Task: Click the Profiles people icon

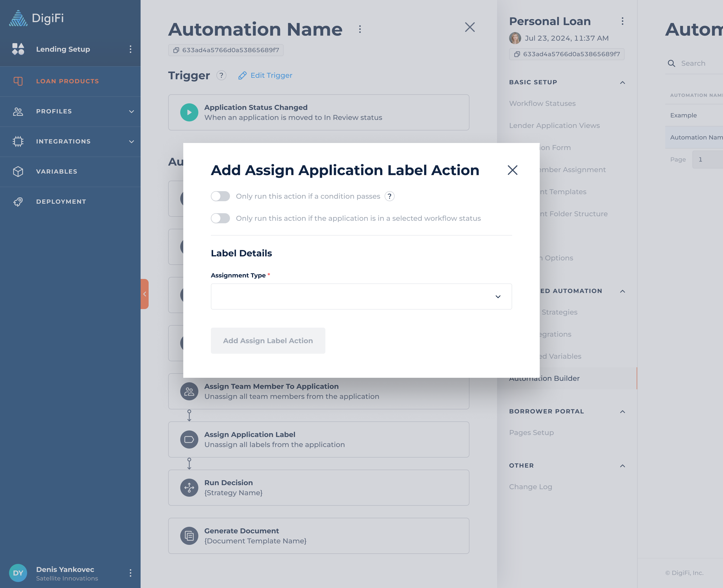Action: (18, 111)
